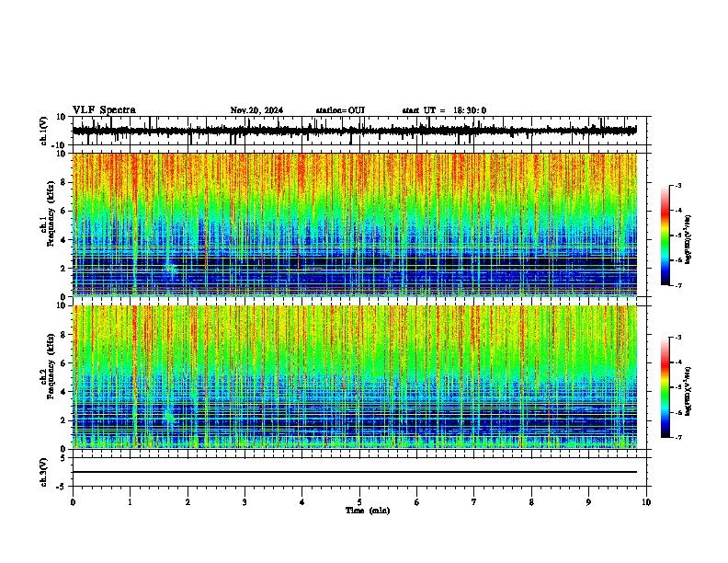This screenshot has height=563, width=728.
Task: Click the "ch.3(V)" axis label
Action: [44, 472]
